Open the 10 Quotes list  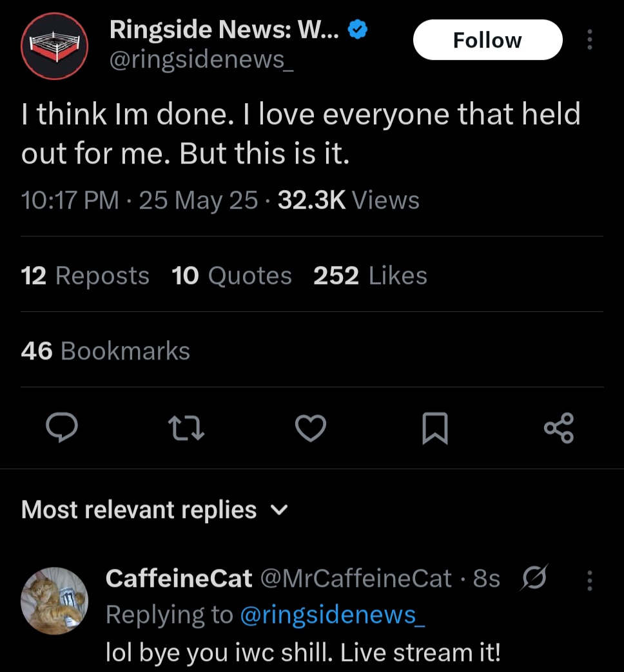pyautogui.click(x=231, y=276)
